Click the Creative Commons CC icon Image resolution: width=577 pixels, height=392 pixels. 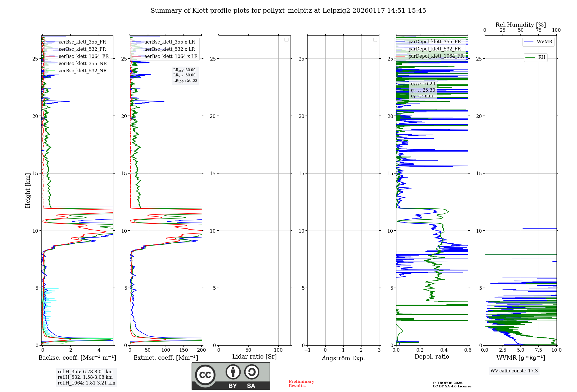click(205, 375)
